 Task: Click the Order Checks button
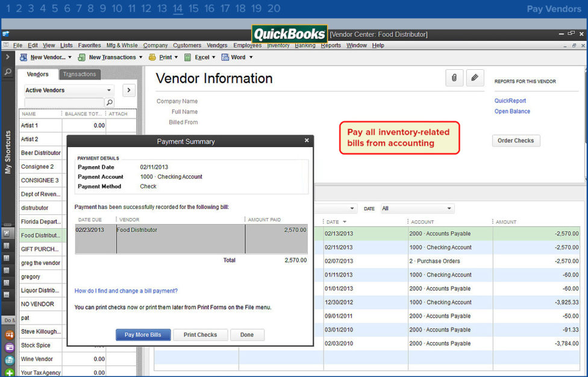(516, 140)
